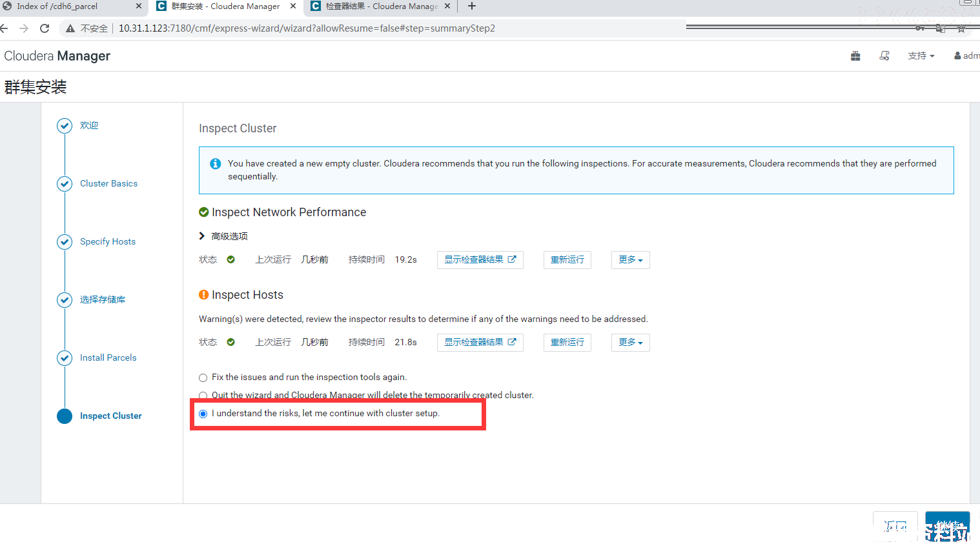The width and height of the screenshot is (980, 544).
Task: Click status check icon in the 19.2s row
Action: click(231, 259)
